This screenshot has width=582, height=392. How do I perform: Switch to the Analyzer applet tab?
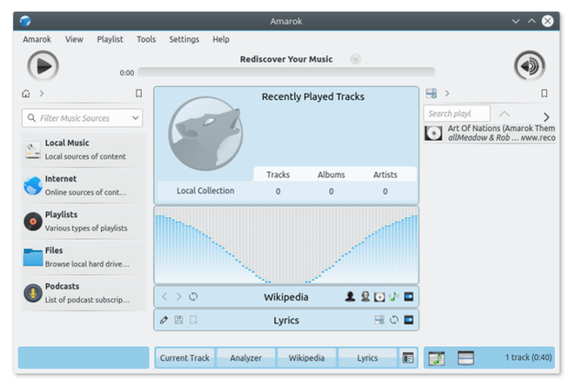245,358
